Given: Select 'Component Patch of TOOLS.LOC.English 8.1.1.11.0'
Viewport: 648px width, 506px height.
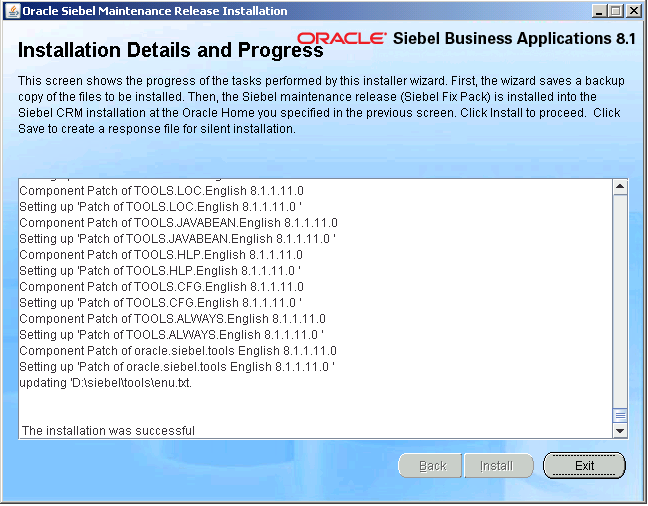Looking at the screenshot, I should coord(162,191).
